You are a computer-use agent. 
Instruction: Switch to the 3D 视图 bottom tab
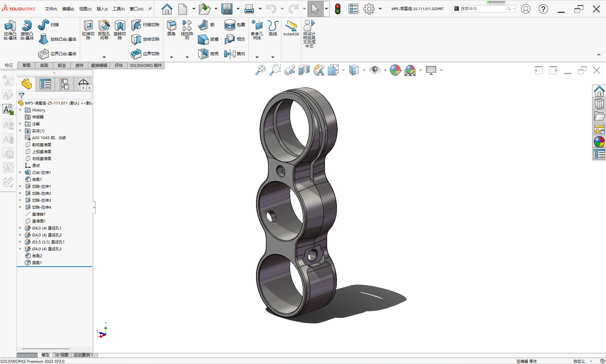point(62,355)
